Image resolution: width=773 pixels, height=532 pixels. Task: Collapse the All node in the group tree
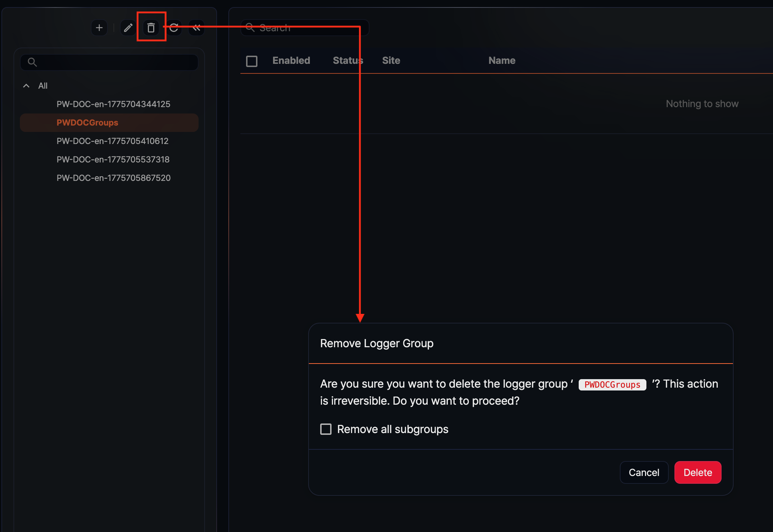26,85
